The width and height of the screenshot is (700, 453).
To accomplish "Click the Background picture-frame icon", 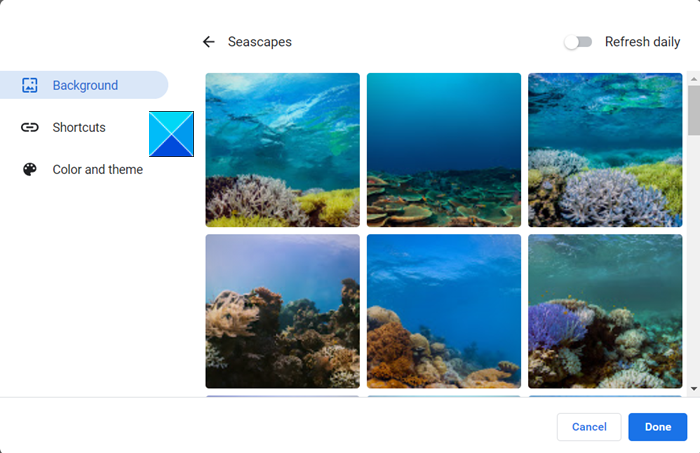I will pyautogui.click(x=29, y=85).
